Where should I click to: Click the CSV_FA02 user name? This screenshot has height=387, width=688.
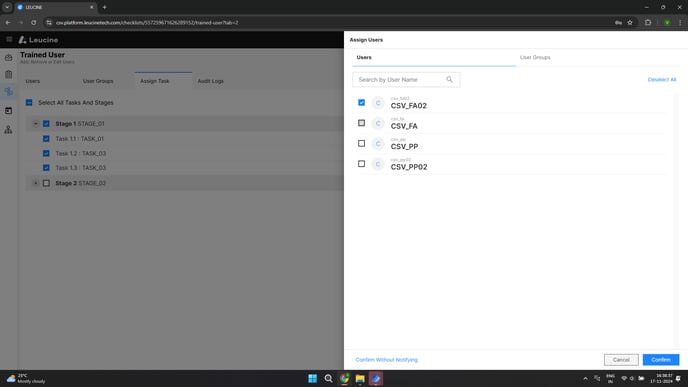[x=408, y=106]
